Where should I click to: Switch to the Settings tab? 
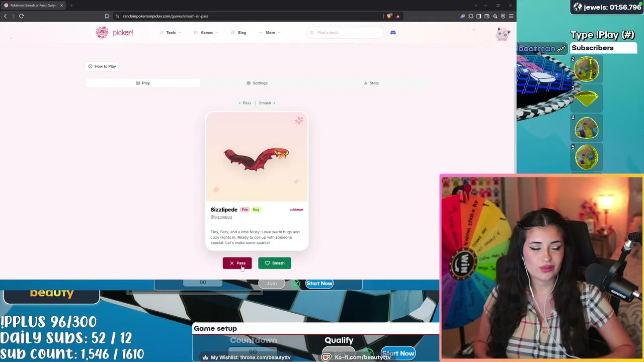click(257, 83)
